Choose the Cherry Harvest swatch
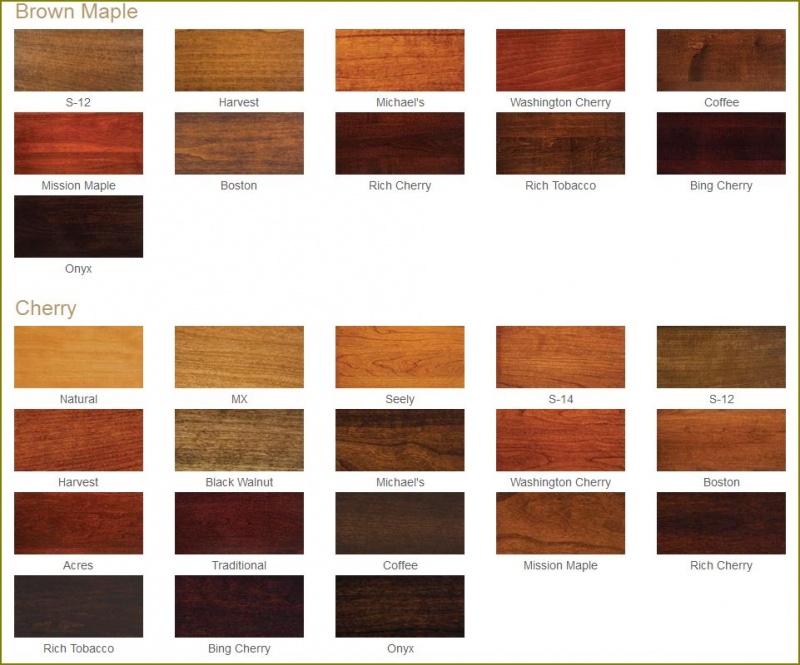The image size is (800, 665). pos(79,440)
